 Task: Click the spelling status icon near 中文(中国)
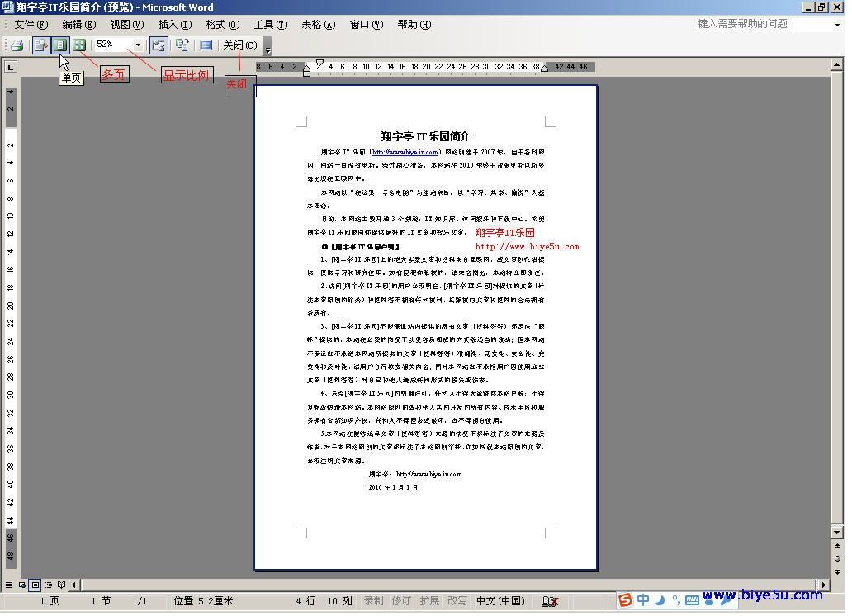click(549, 601)
